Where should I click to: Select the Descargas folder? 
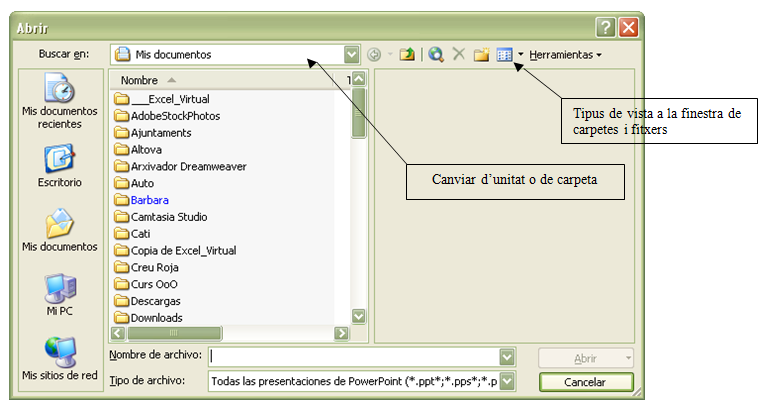pyautogui.click(x=147, y=301)
